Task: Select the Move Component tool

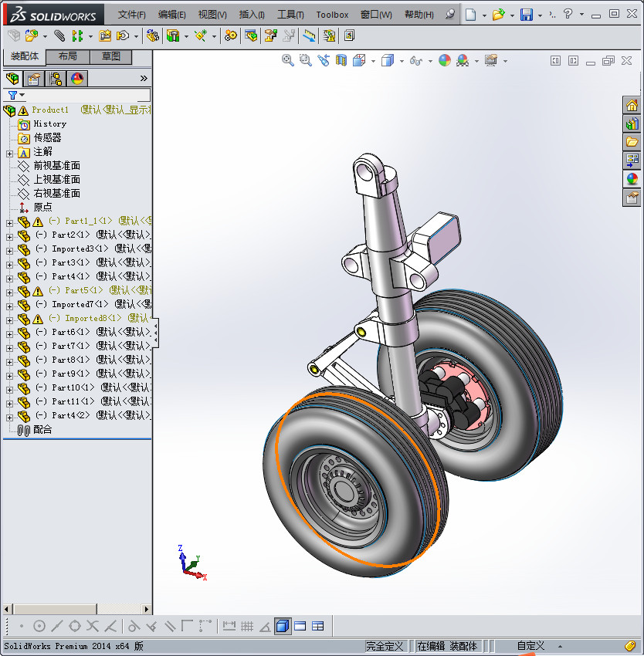Action: pyautogui.click(x=123, y=36)
